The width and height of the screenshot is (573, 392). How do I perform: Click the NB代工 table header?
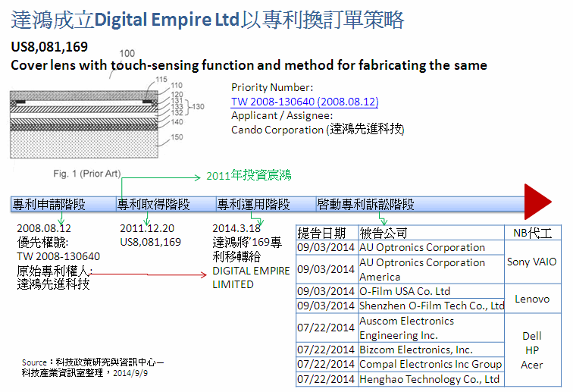532,233
